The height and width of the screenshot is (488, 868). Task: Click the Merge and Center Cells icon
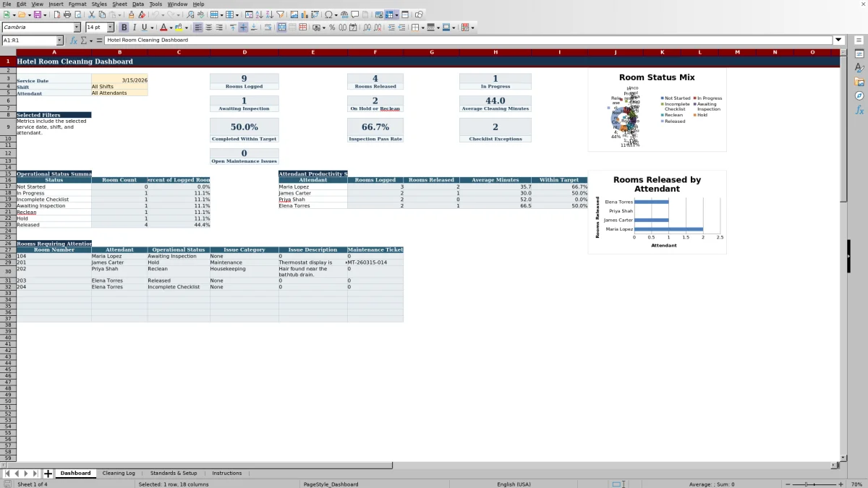[x=282, y=27]
